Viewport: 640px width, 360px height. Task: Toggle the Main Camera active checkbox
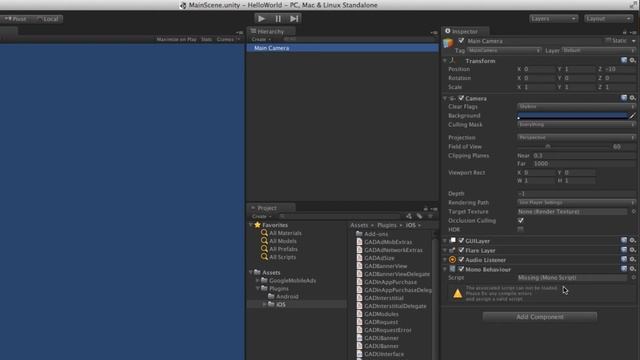tap(461, 40)
